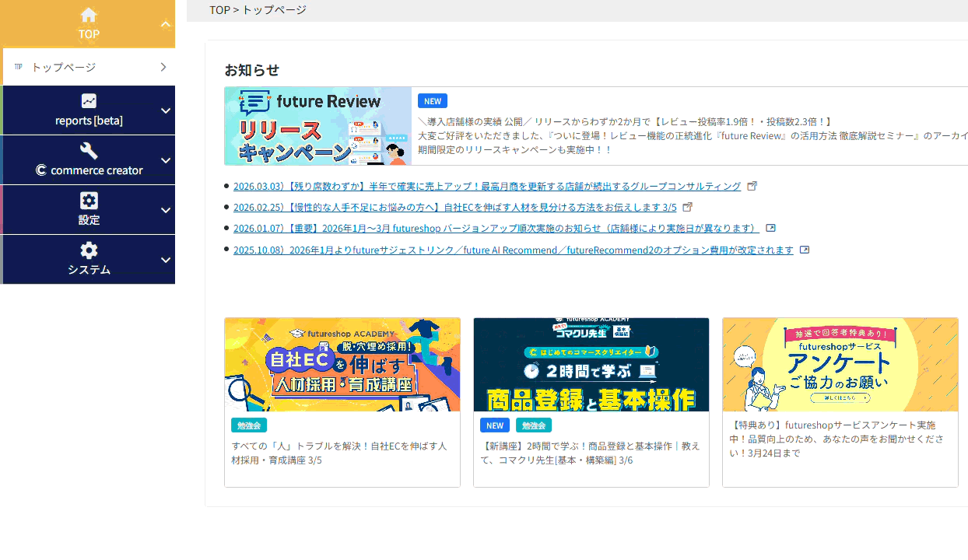Open the アンケートご協力のお願い card image
The width and height of the screenshot is (968, 560).
(840, 364)
